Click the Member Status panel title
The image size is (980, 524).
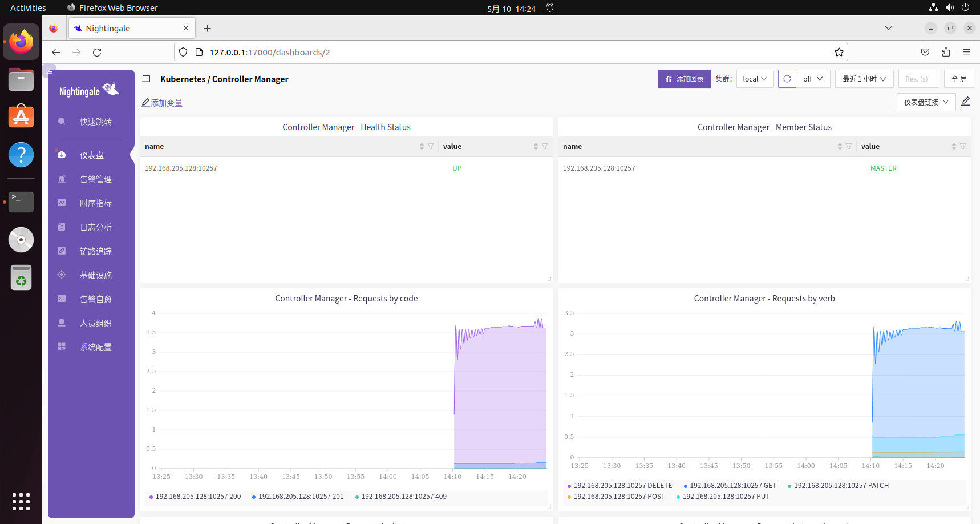764,127
